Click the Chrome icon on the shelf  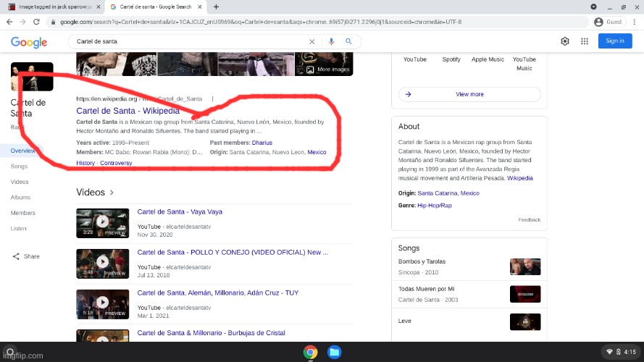(x=310, y=352)
